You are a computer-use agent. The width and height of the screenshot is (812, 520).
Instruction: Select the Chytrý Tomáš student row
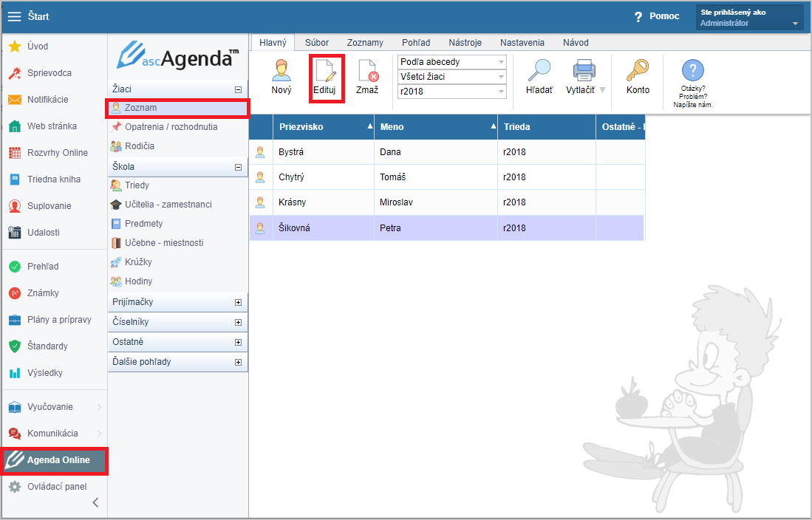point(447,177)
